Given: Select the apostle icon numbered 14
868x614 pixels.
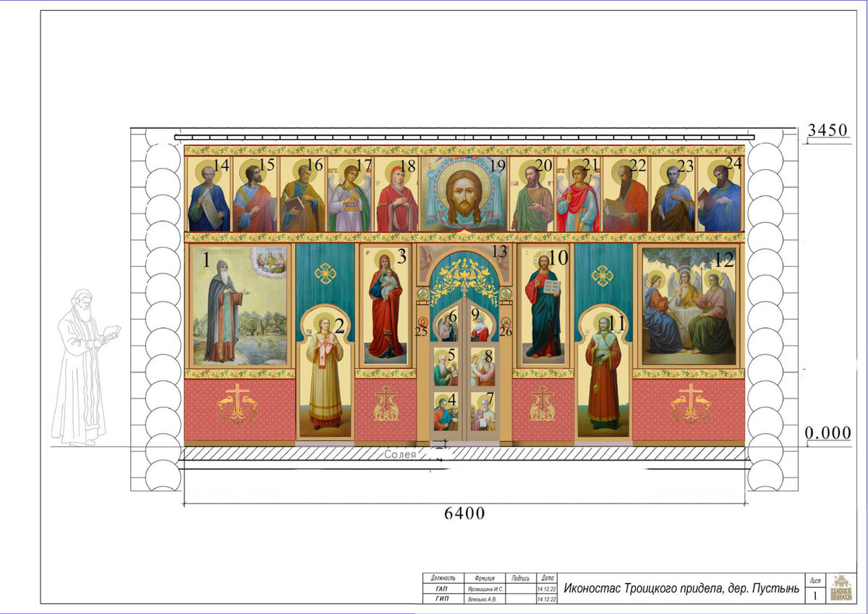Looking at the screenshot, I should (209, 194).
